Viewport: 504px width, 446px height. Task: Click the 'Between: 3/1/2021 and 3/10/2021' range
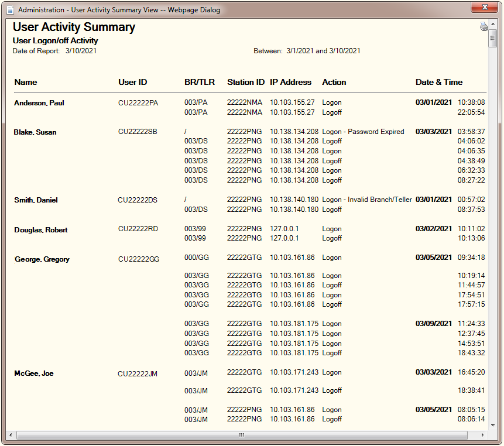coord(307,51)
